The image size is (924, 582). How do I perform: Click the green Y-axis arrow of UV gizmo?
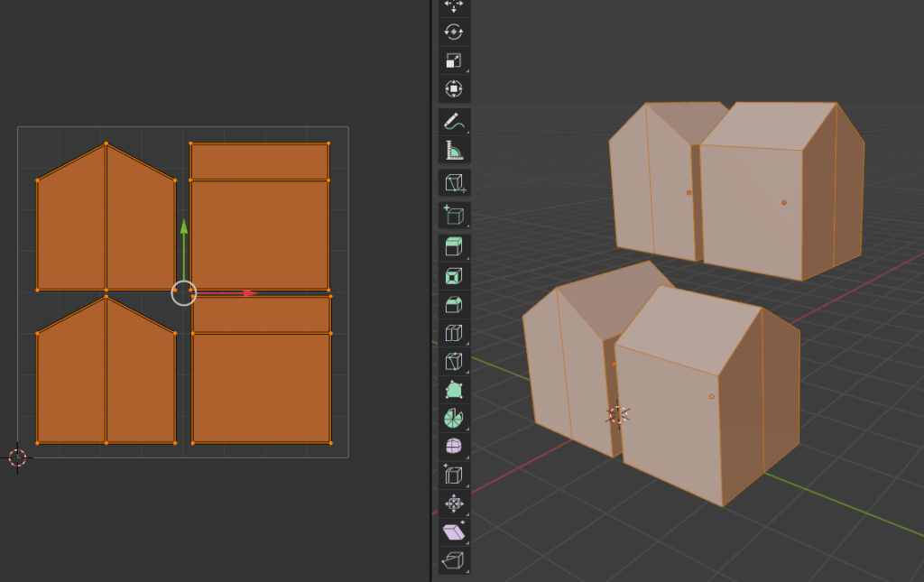click(x=184, y=227)
